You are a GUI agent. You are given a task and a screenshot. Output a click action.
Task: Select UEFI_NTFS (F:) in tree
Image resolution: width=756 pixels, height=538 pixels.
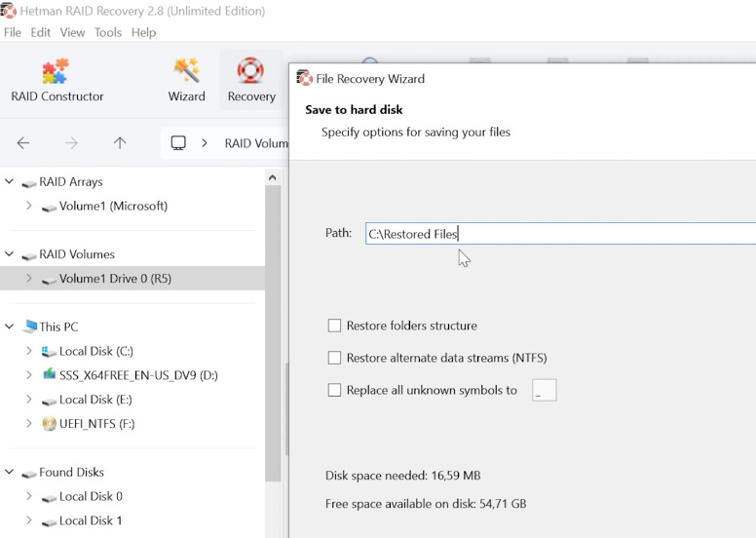click(96, 424)
